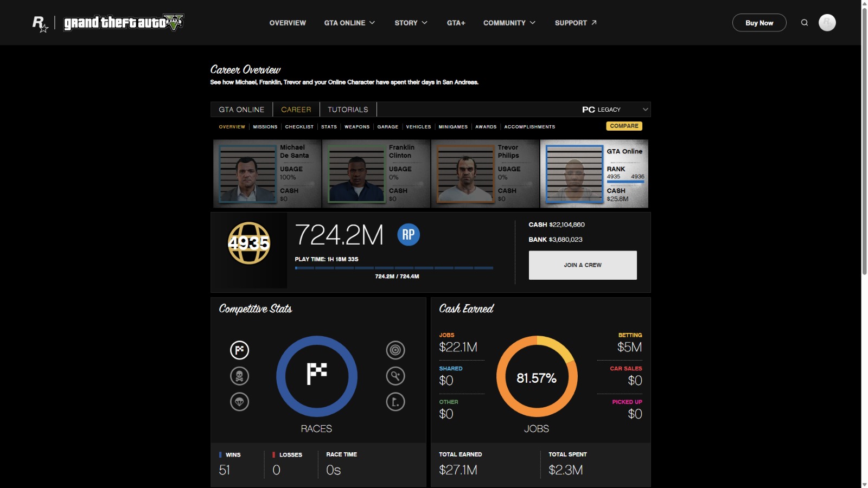Open the Weapons sub-tab
This screenshot has height=488, width=868.
coord(357,127)
